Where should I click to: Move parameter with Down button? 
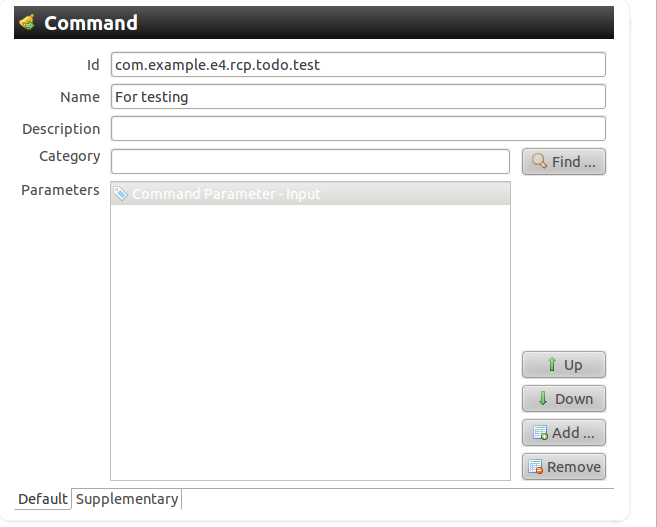pyautogui.click(x=564, y=398)
